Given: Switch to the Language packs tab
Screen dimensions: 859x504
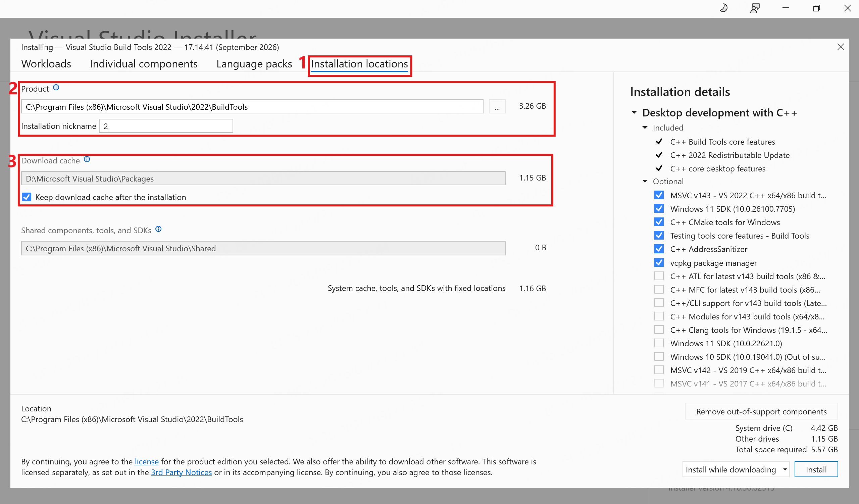Looking at the screenshot, I should tap(254, 64).
